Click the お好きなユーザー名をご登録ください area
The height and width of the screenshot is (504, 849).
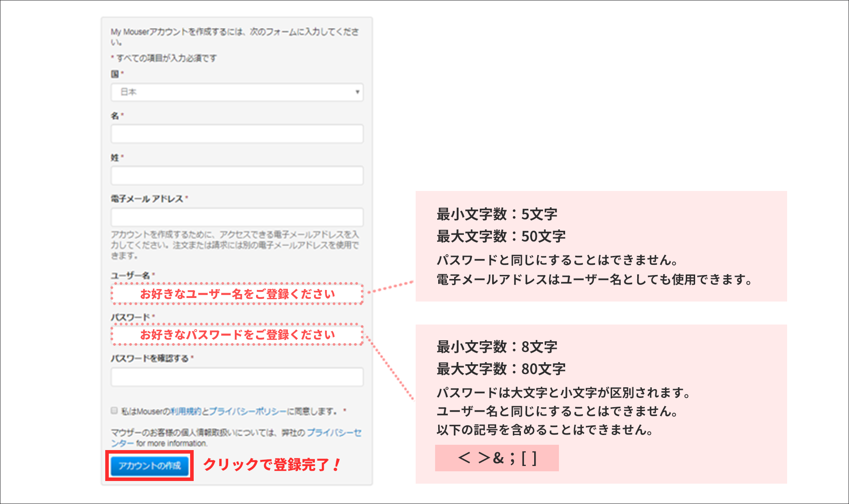[237, 293]
